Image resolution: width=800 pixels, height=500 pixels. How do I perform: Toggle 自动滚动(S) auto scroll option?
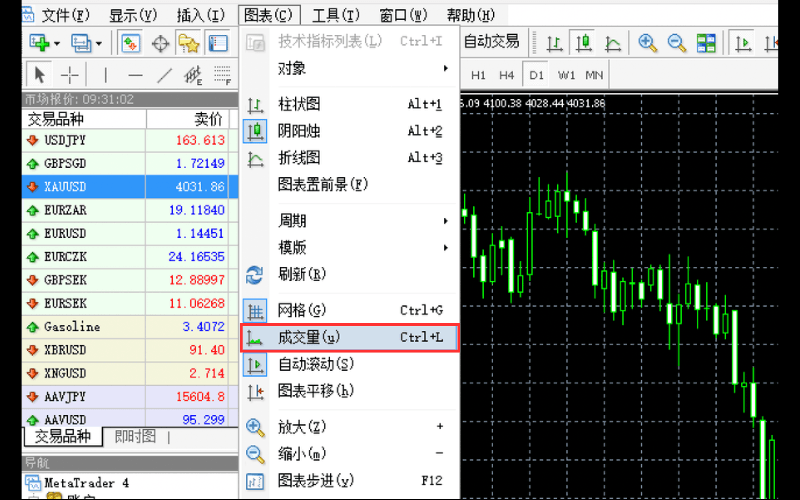(349, 364)
